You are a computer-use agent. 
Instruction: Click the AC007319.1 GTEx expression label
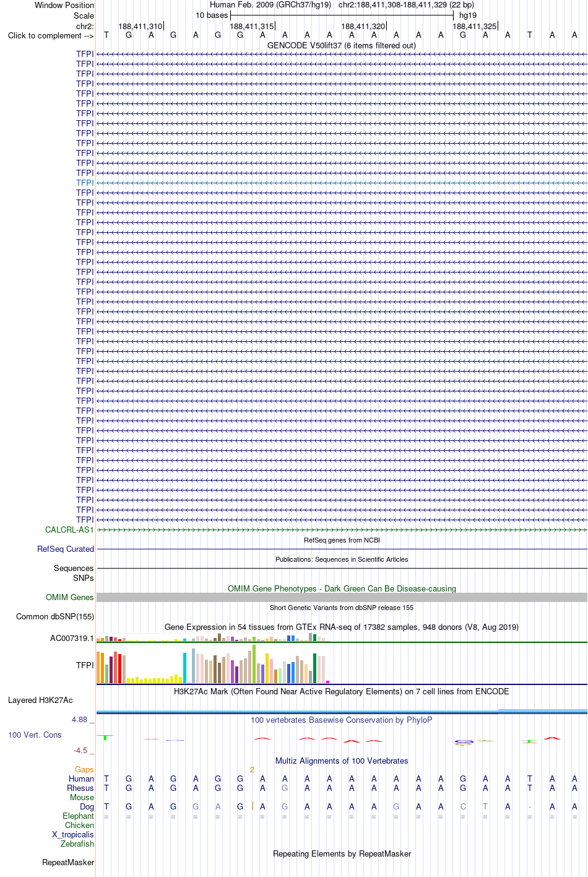click(72, 638)
